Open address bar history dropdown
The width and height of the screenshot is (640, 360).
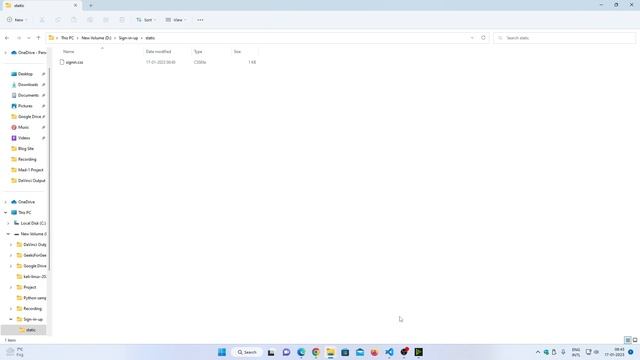pyautogui.click(x=472, y=38)
